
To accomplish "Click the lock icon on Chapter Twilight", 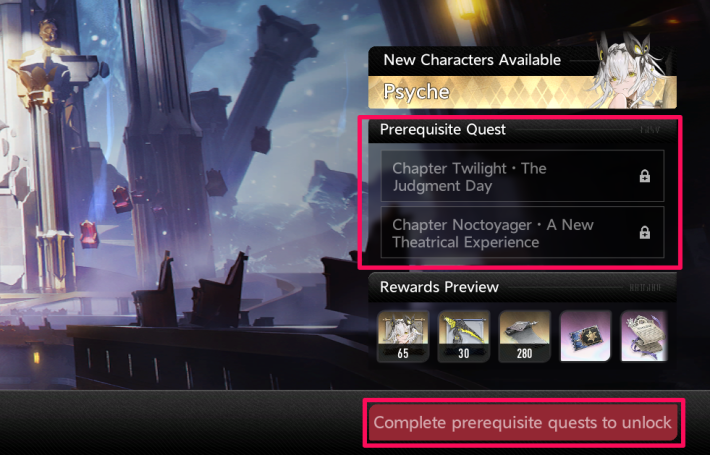I will tap(645, 176).
